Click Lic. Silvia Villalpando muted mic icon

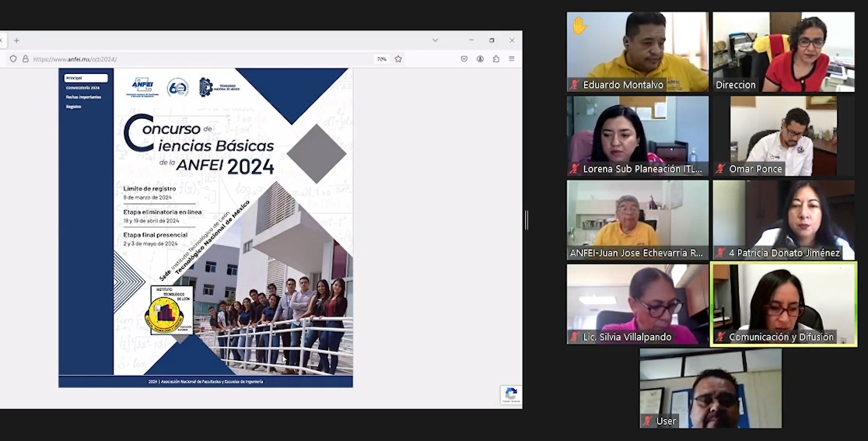tap(575, 337)
